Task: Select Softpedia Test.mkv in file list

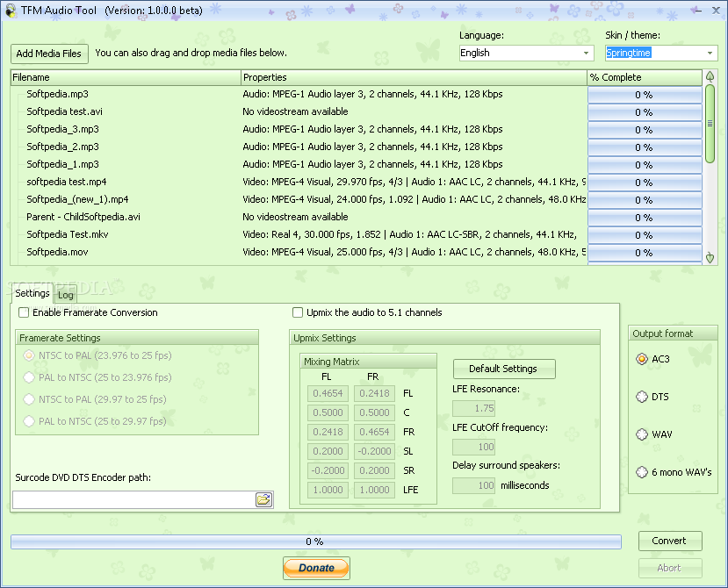Action: tap(68, 235)
